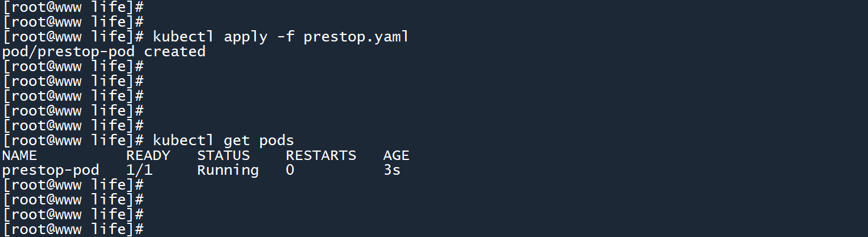Click the AGE column header
The width and height of the screenshot is (868, 237).
pyautogui.click(x=396, y=155)
